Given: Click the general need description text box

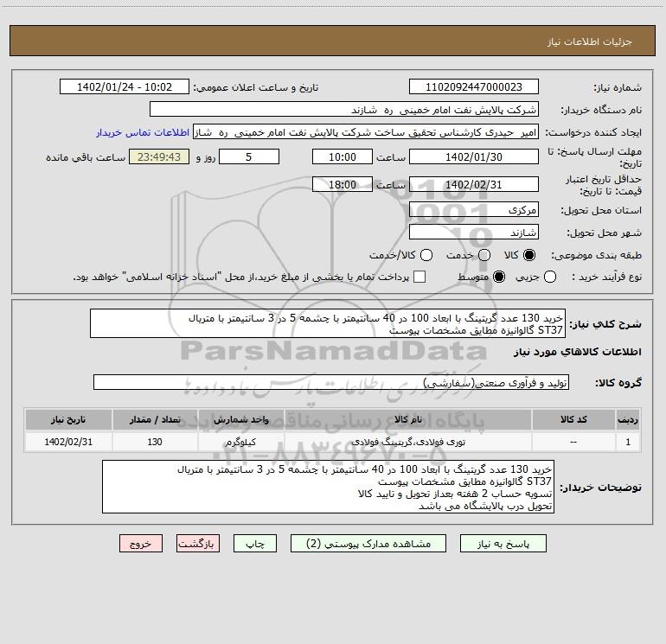Looking at the screenshot, I should (328, 324).
